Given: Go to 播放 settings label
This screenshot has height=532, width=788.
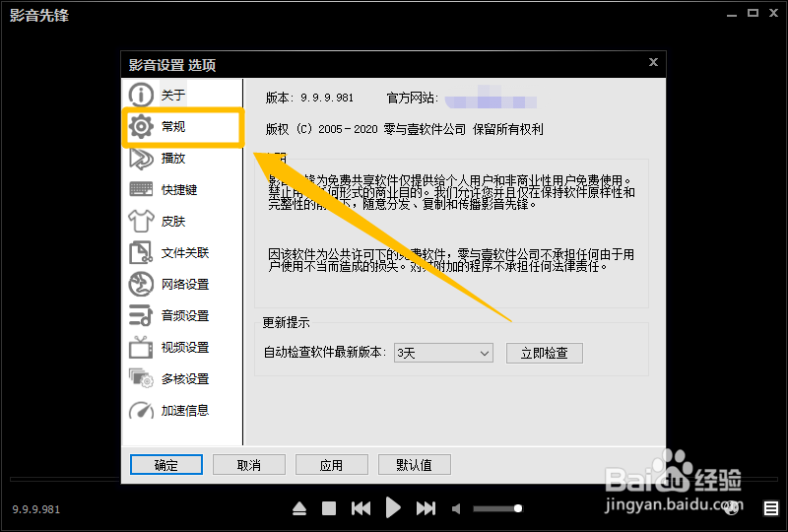Looking at the screenshot, I should click(x=173, y=159).
